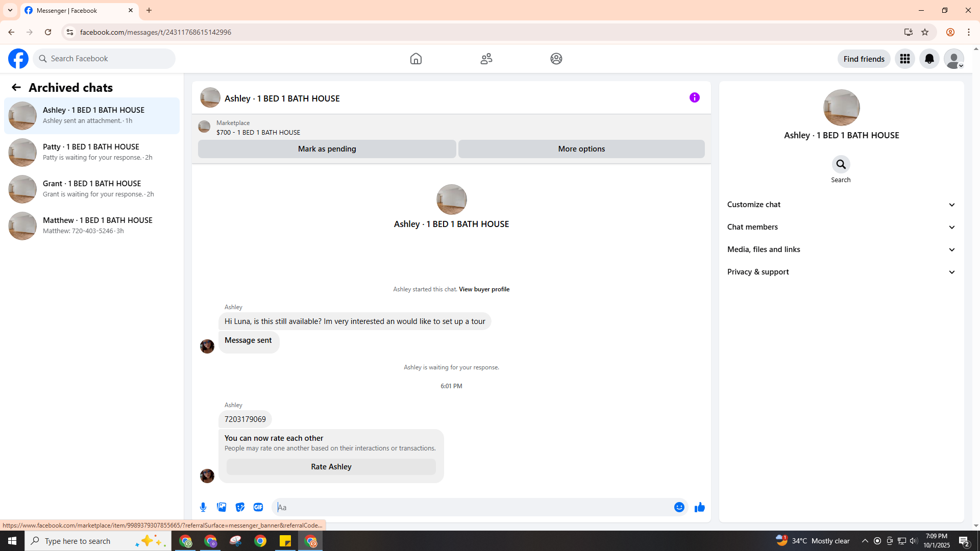
Task: View site information in the address bar
Action: click(70, 32)
